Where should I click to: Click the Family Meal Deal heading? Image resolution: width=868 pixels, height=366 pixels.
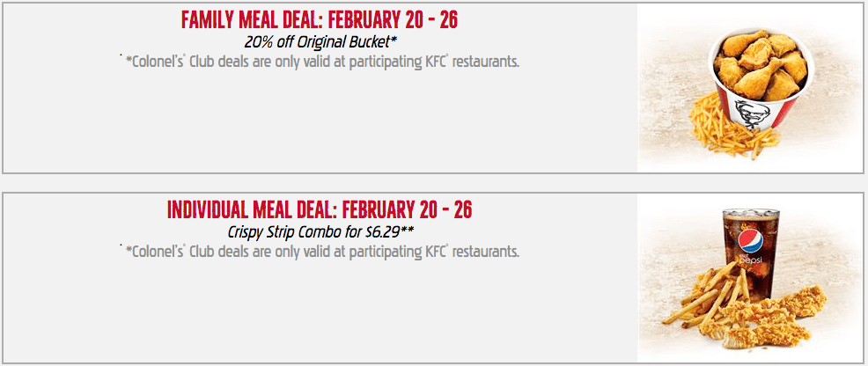(320, 20)
